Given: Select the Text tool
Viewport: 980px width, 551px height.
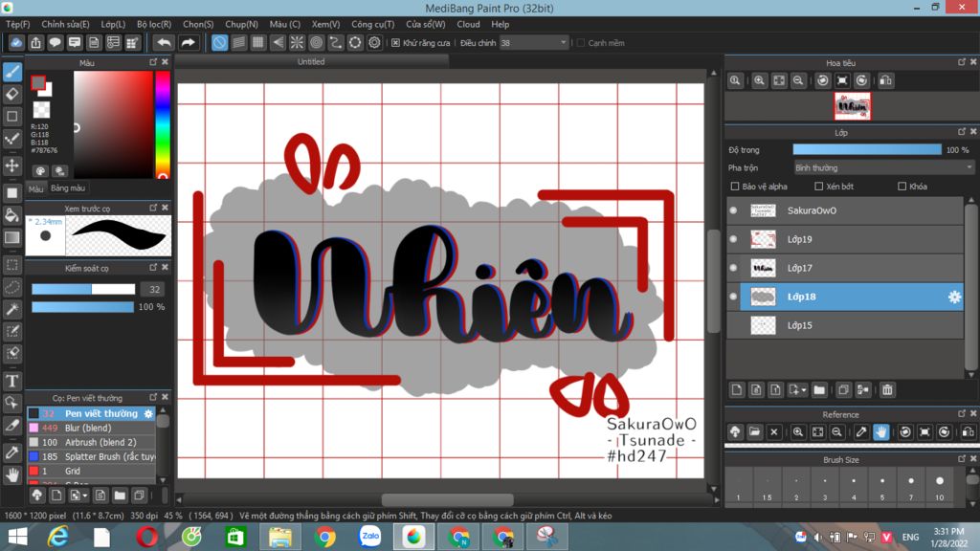Looking at the screenshot, I should pos(12,381).
